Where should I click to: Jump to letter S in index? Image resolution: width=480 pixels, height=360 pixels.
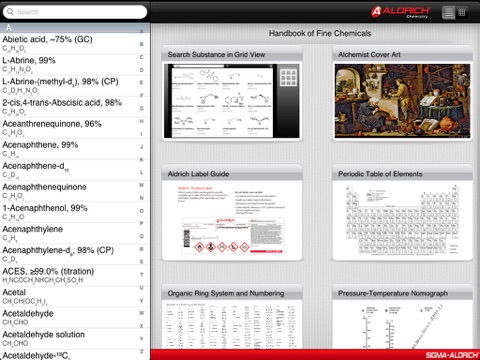tap(142, 262)
